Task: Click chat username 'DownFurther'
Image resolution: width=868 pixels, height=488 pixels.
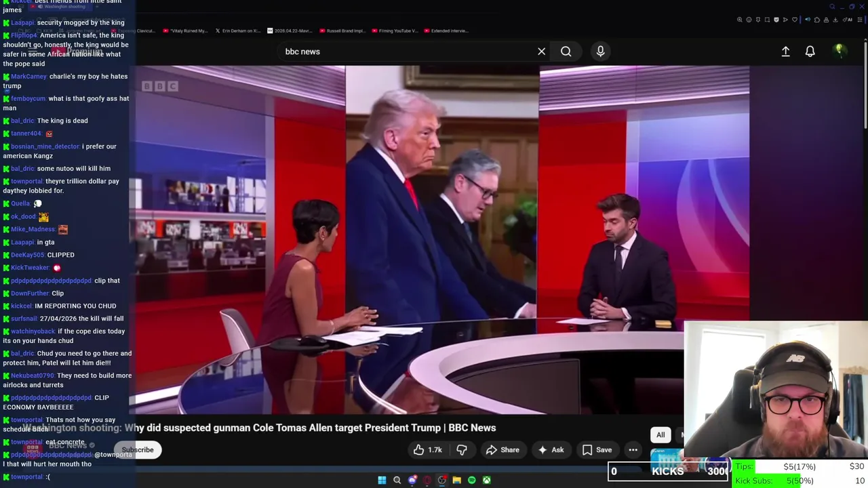Action: (x=31, y=293)
